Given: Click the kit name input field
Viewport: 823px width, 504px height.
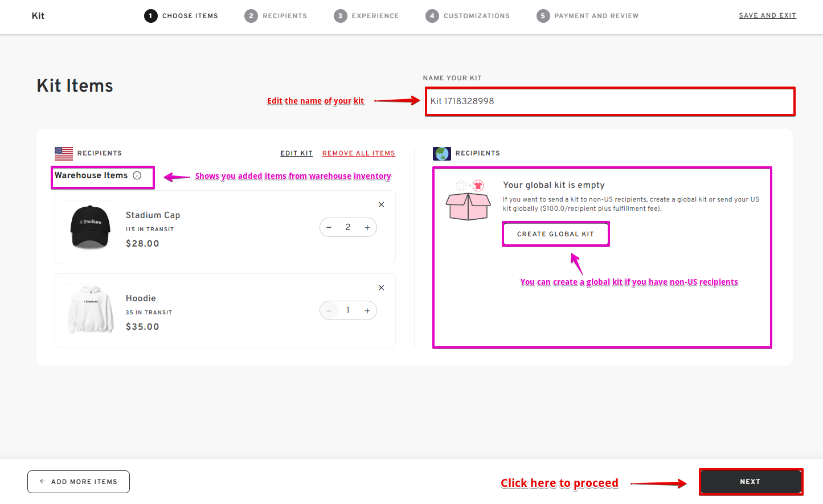Looking at the screenshot, I should 609,101.
